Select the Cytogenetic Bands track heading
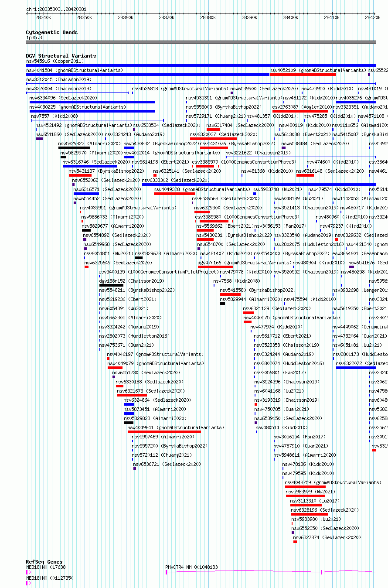The image size is (388, 588). (52, 32)
